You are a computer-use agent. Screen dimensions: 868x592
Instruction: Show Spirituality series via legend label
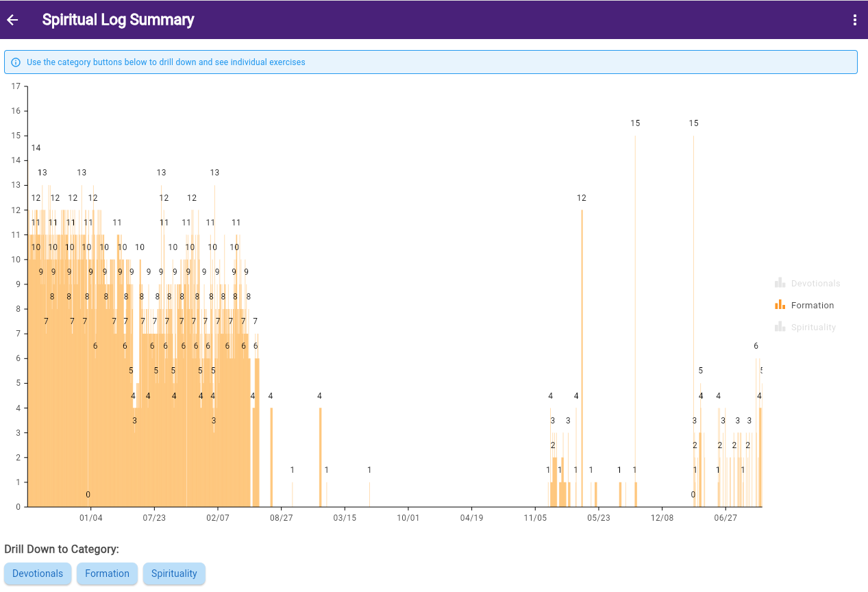pyautogui.click(x=813, y=327)
